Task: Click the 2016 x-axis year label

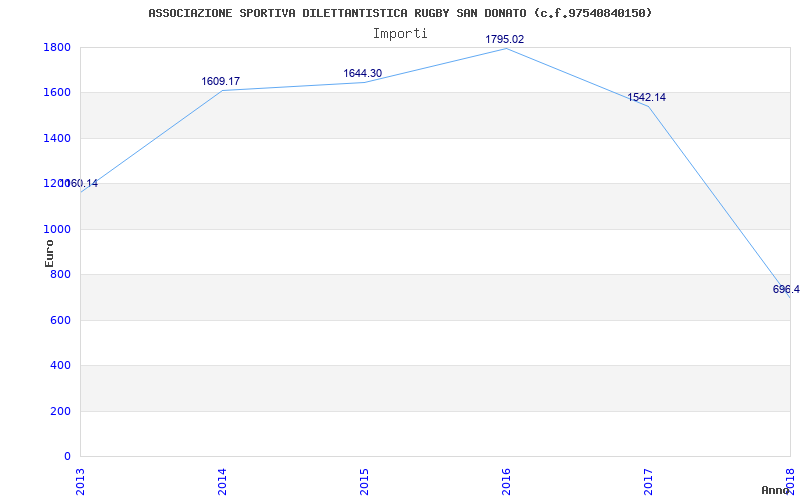Action: coord(506,481)
